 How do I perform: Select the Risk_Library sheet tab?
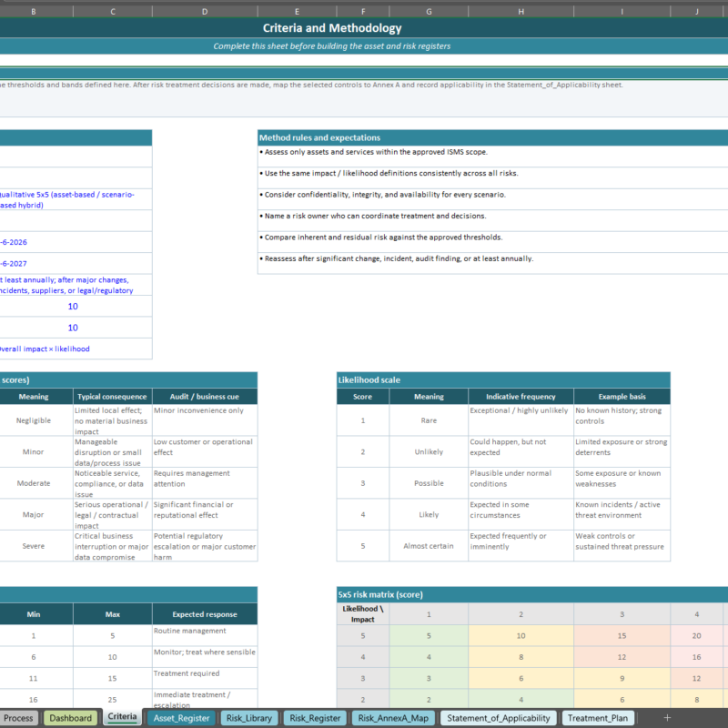(x=248, y=718)
